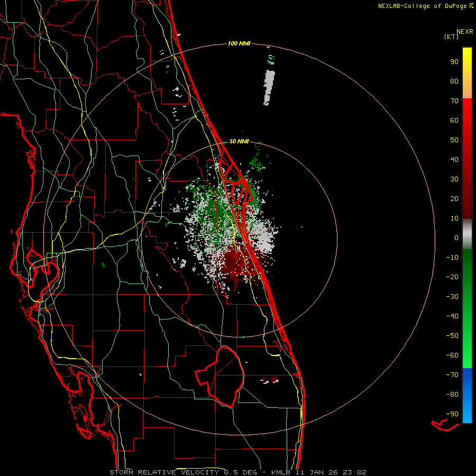The height and width of the screenshot is (476, 476).
Task: Pick the gray zero-velocity segment of color bar
Action: tap(467, 234)
